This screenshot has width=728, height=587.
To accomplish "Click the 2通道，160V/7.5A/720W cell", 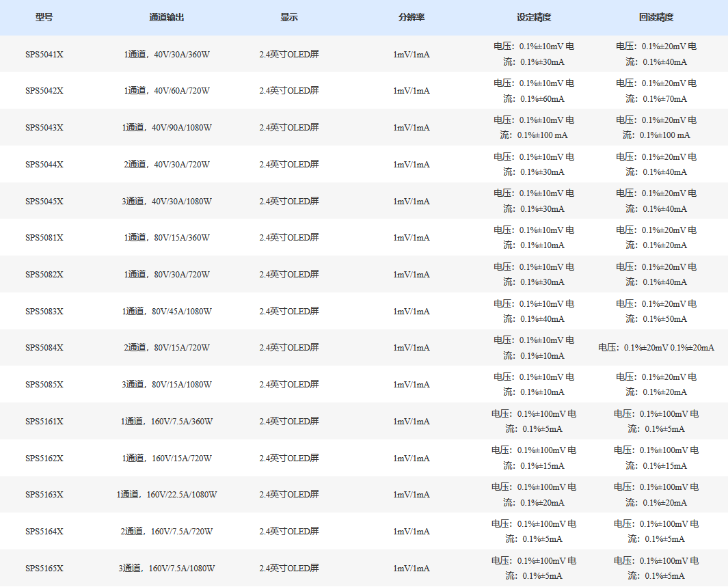I will click(x=167, y=532).
